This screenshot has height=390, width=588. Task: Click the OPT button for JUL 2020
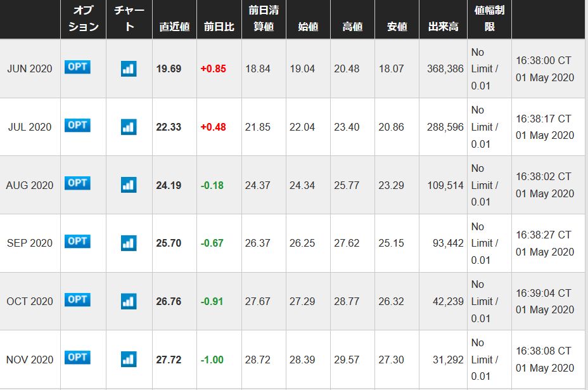pyautogui.click(x=78, y=125)
